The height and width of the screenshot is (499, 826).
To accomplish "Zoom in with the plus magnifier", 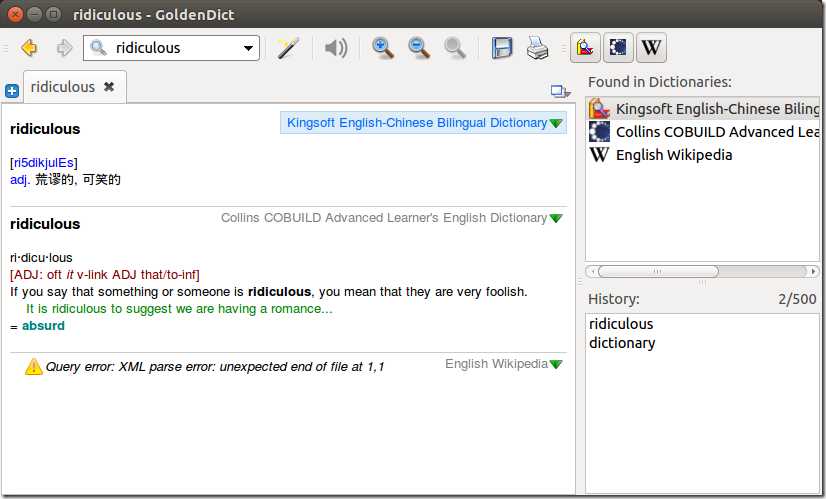I will point(383,48).
